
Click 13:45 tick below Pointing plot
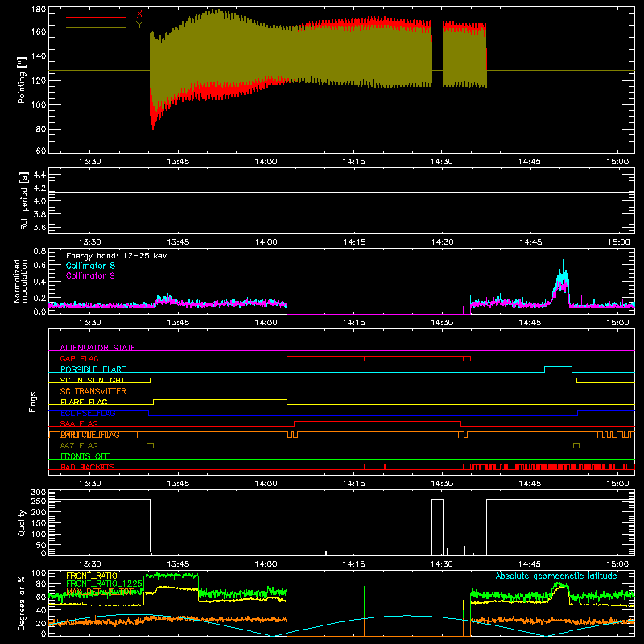tap(178, 162)
